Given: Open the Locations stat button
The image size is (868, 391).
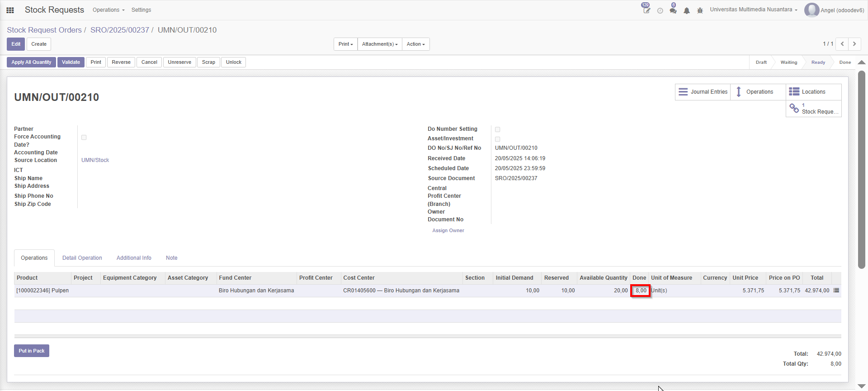Looking at the screenshot, I should [x=814, y=92].
